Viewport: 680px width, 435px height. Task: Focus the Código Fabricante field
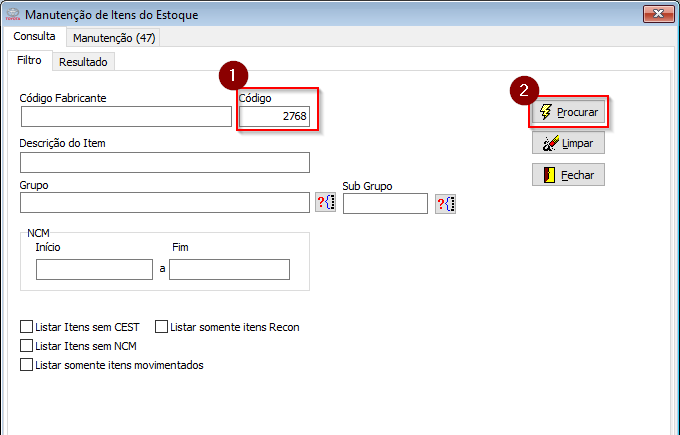(x=126, y=117)
